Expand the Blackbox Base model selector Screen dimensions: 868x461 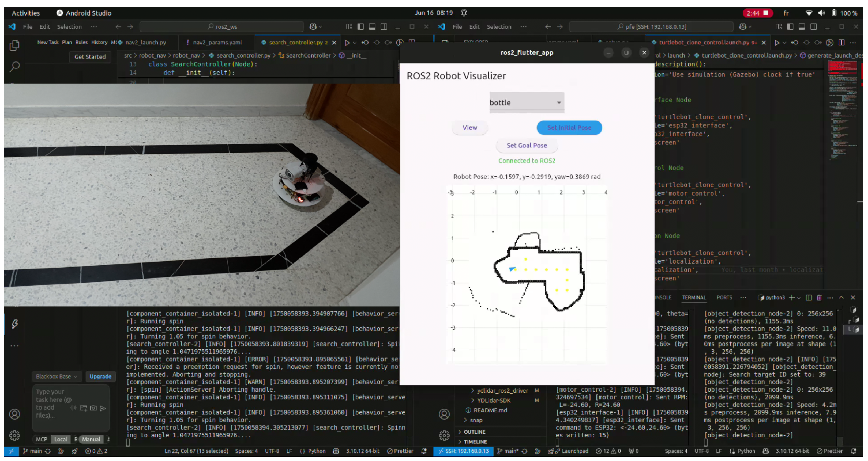tap(56, 376)
